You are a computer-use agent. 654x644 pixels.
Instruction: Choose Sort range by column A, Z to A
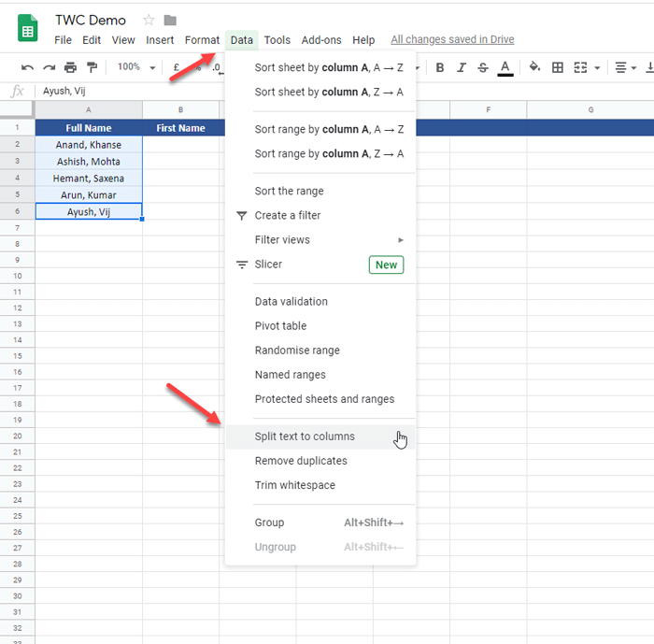pos(320,154)
